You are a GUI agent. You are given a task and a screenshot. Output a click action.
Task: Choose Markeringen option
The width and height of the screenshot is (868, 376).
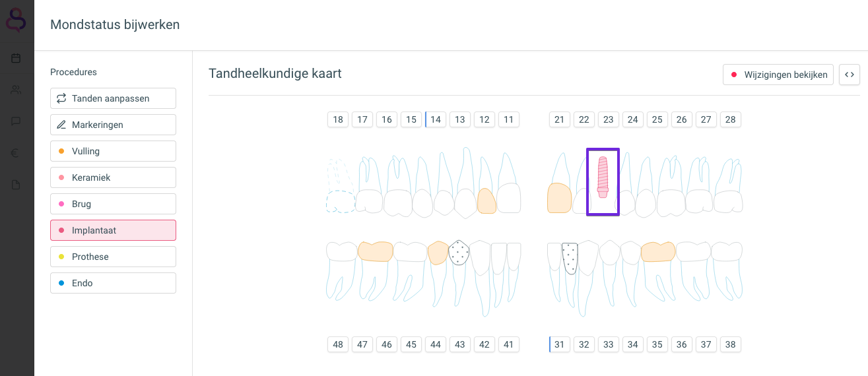point(113,125)
